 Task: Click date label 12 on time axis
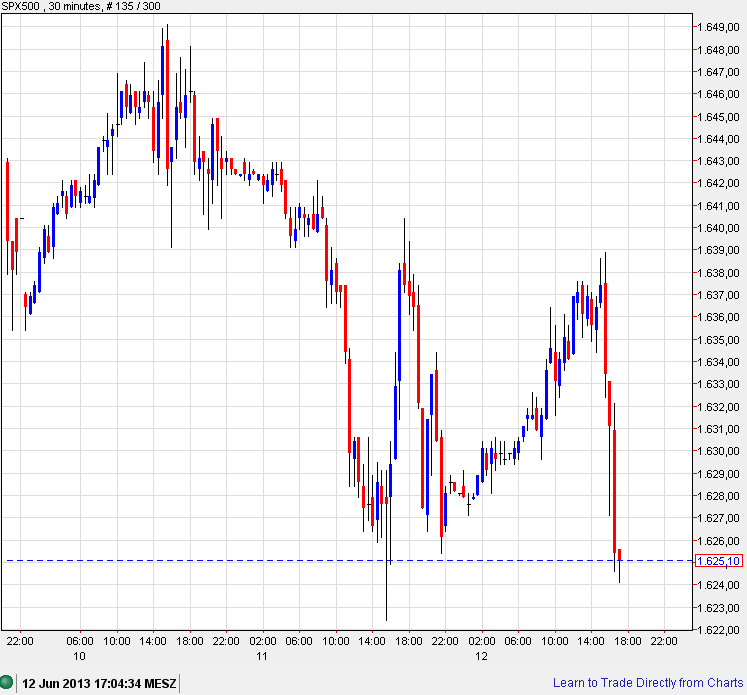481,656
